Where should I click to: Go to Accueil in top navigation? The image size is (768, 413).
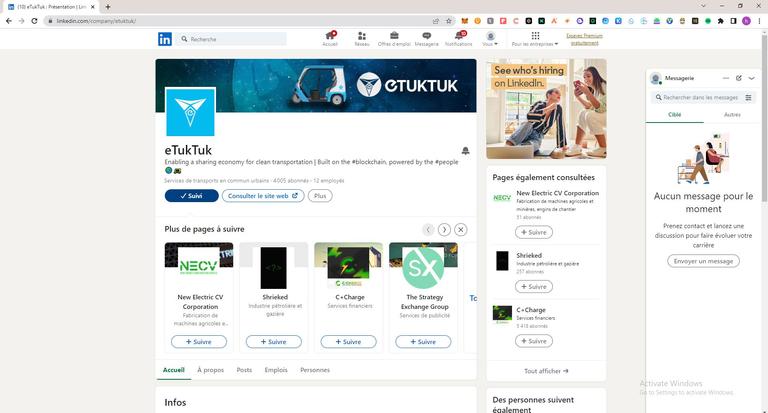pos(330,39)
